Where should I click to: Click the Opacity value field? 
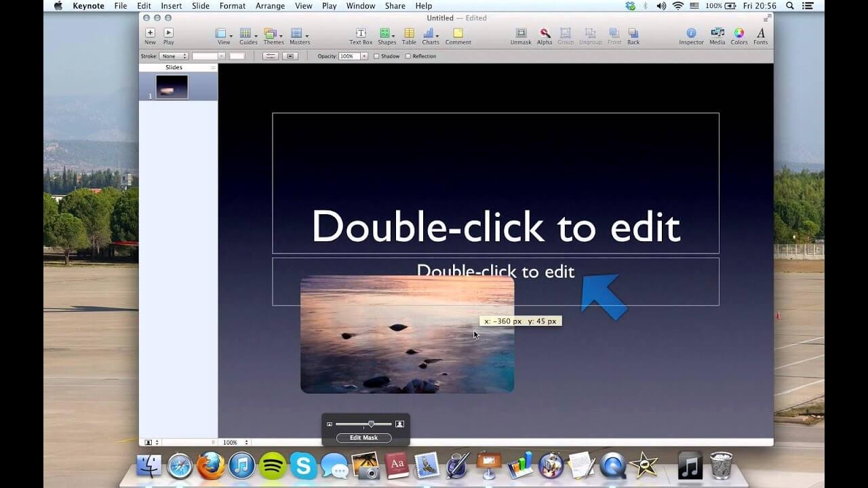pos(349,56)
